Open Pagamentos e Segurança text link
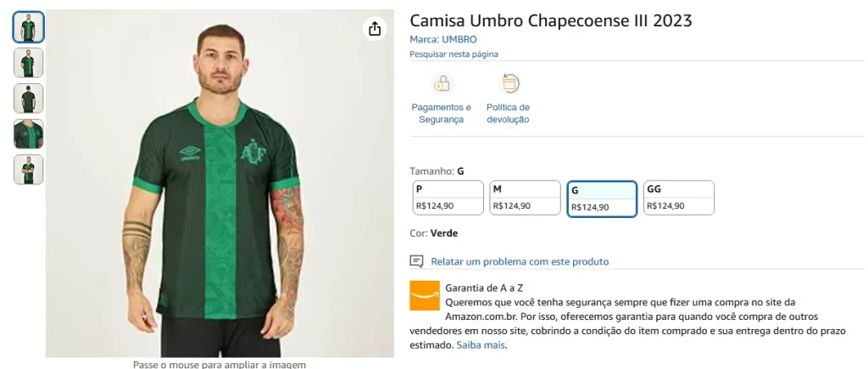Screen dimensions: 868x369 (x=441, y=114)
